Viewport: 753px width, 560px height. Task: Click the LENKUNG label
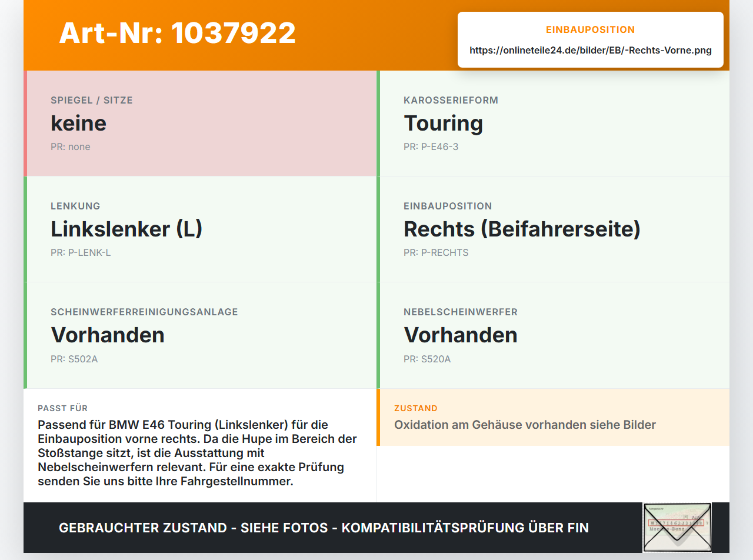coord(75,206)
